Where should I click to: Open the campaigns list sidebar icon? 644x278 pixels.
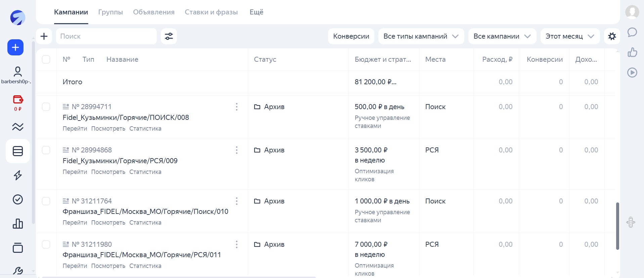point(18,151)
